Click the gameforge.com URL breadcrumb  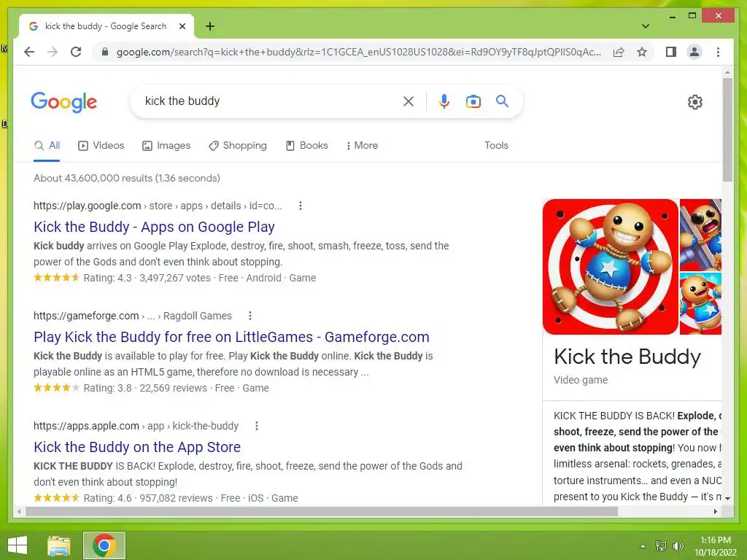[133, 316]
